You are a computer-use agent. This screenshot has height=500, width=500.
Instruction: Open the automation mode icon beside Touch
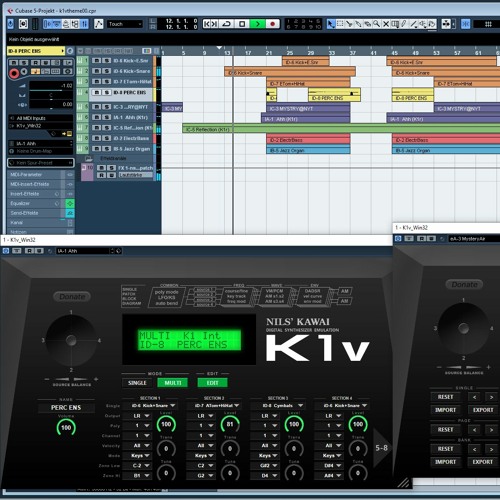coord(99,24)
